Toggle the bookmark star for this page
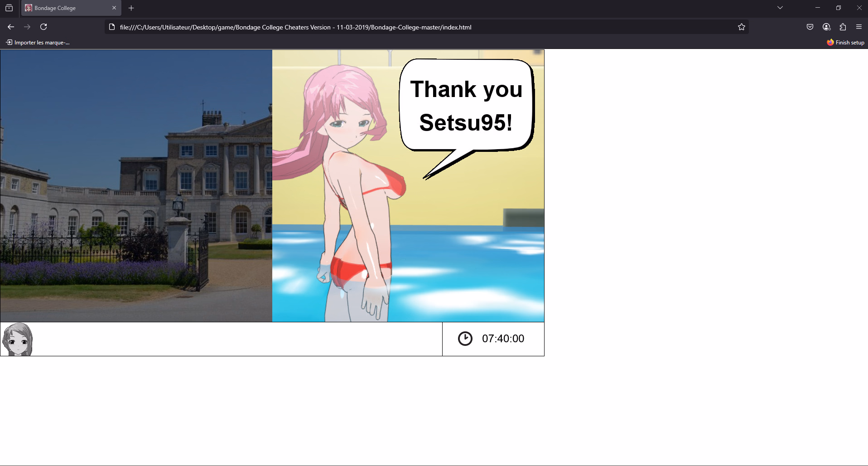 tap(742, 27)
